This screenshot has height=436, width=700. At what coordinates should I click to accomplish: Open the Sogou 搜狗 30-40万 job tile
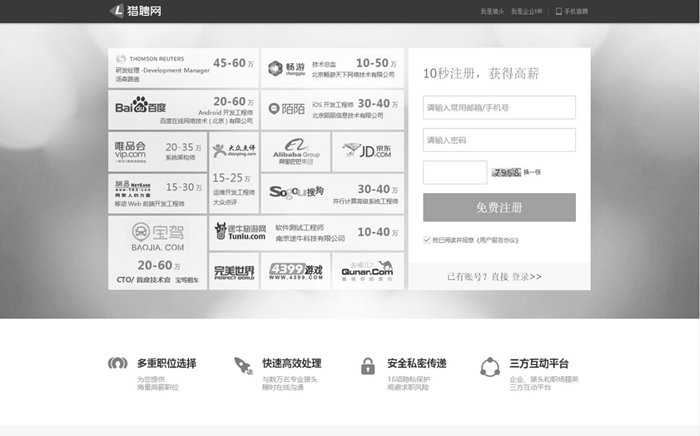pyautogui.click(x=332, y=193)
